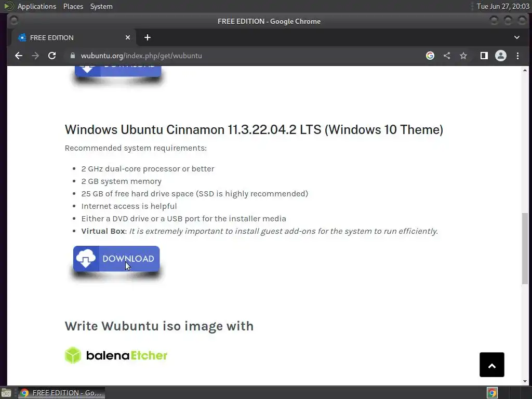The width and height of the screenshot is (532, 399).
Task: Click the scrollbar up arrow
Action: pyautogui.click(x=525, y=70)
